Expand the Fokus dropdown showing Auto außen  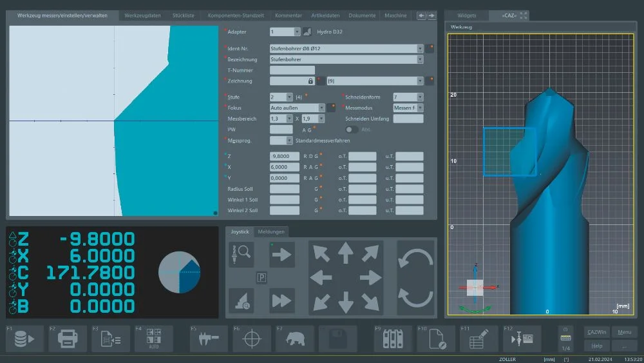[x=321, y=108]
